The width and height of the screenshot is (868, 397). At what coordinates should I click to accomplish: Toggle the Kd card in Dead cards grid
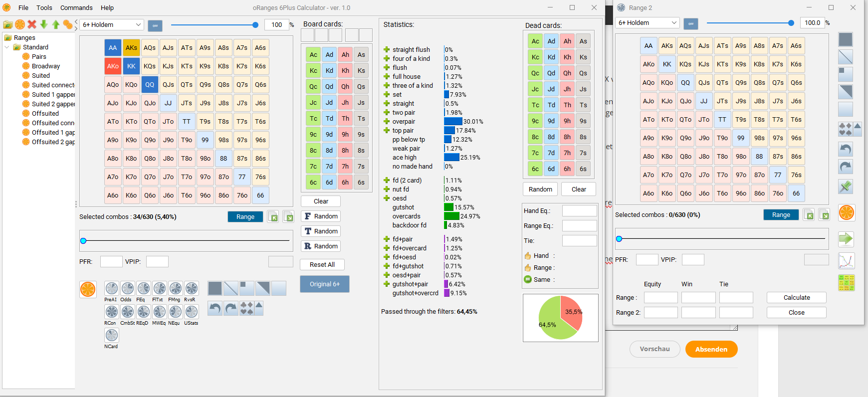[x=551, y=57]
